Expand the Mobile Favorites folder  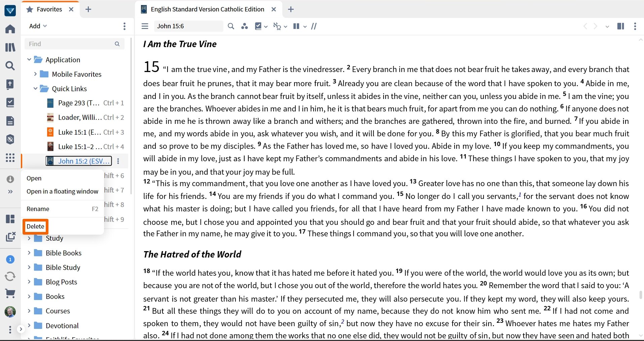click(x=35, y=74)
